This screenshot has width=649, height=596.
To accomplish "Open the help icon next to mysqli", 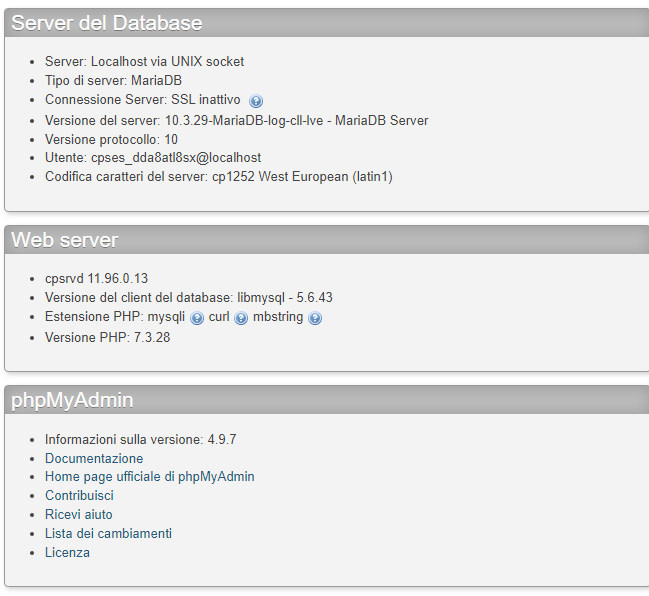I will click(x=197, y=318).
